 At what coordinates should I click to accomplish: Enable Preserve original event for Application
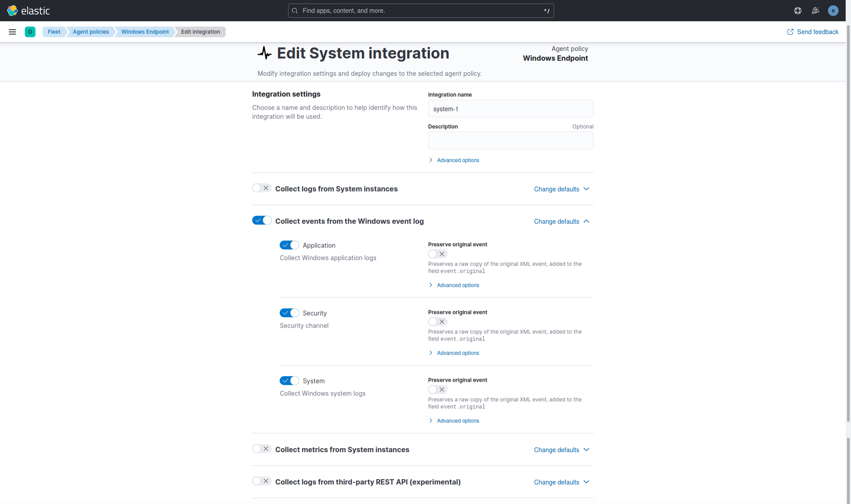[437, 254]
